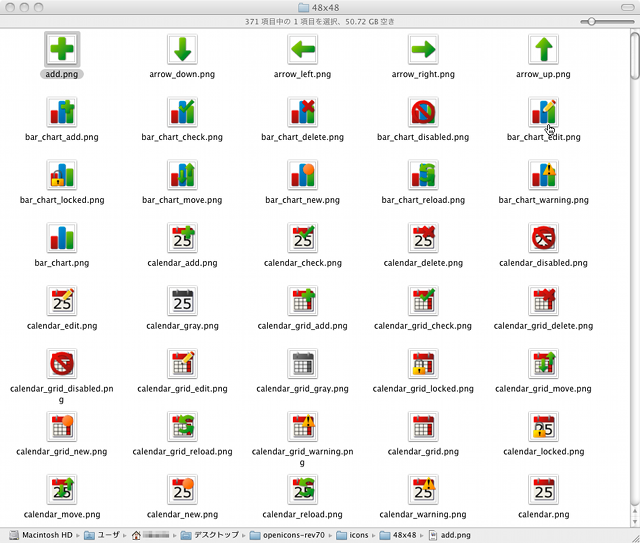640x543 pixels.
Task: Go to Macintosh HD in path bar
Action: pyautogui.click(x=41, y=535)
